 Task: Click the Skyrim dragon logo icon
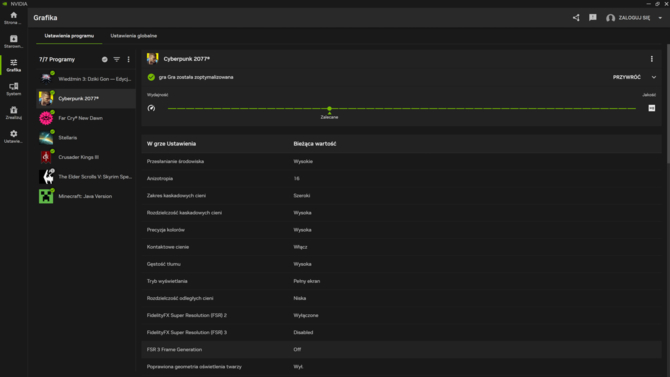(x=46, y=177)
